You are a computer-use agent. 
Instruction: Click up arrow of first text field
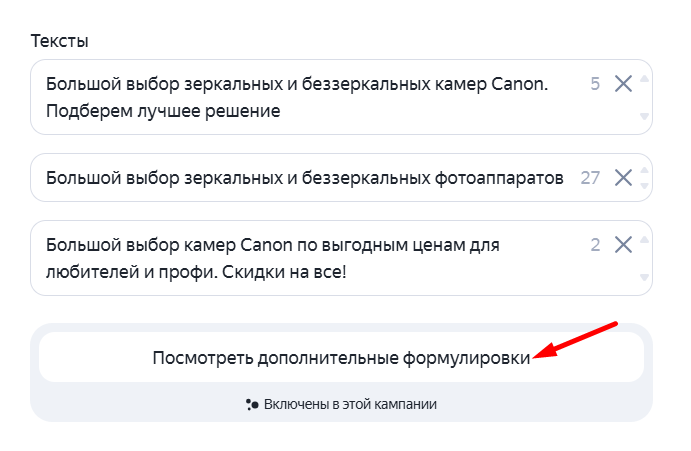[644, 78]
